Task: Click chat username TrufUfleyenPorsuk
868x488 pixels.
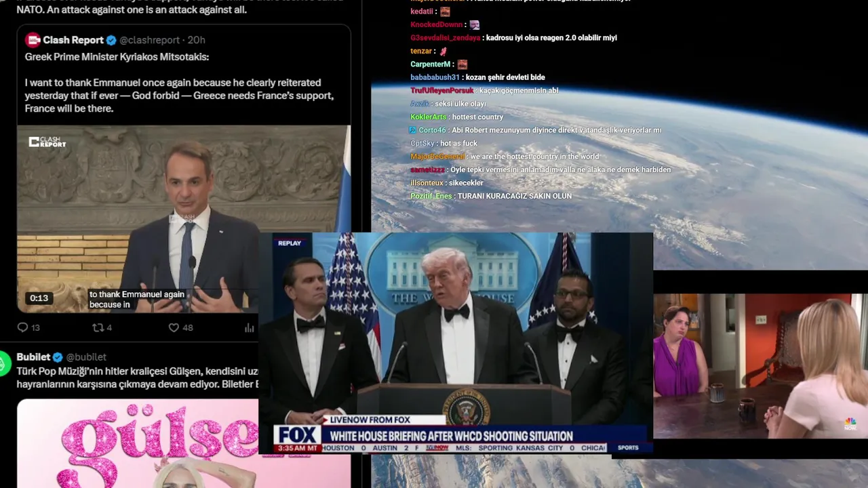Action: pyautogui.click(x=442, y=91)
